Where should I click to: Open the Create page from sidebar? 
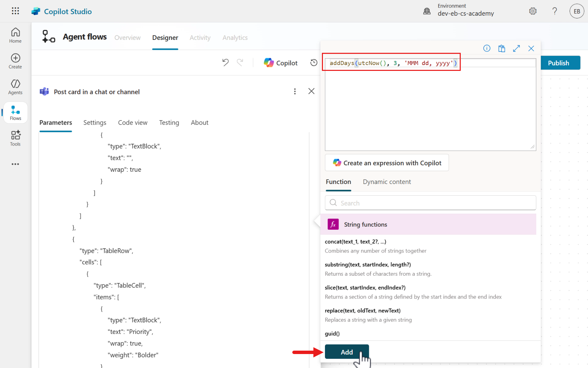pyautogui.click(x=15, y=61)
